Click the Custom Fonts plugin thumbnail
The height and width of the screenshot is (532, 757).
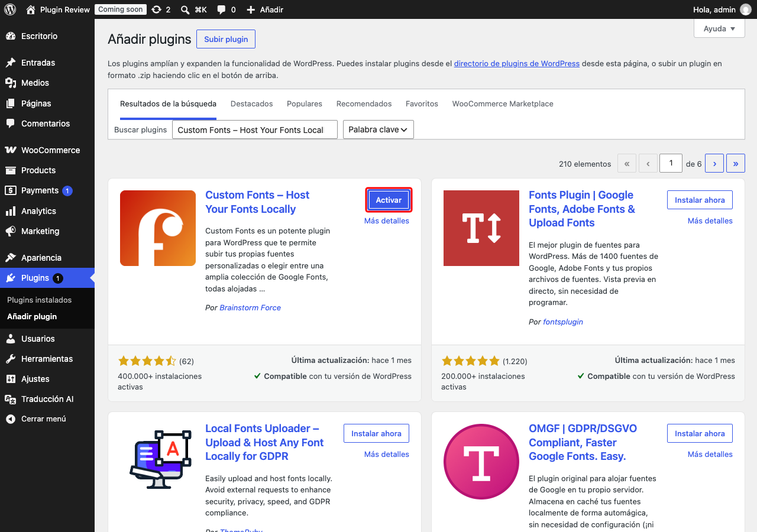(158, 228)
